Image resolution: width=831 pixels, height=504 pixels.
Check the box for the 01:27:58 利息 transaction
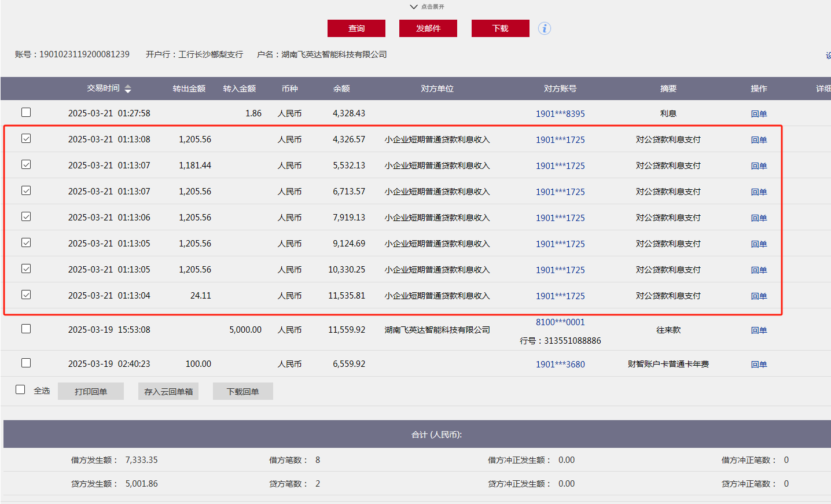(26, 113)
